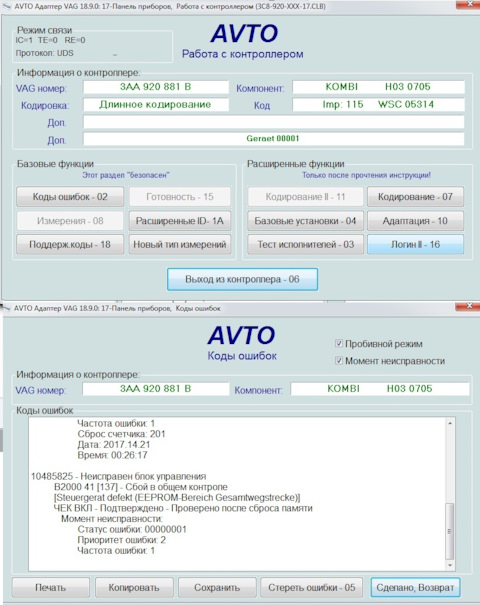Click scroll down arrow in error codes list
Image resolution: width=480 pixels, height=605 pixels.
tap(450, 565)
